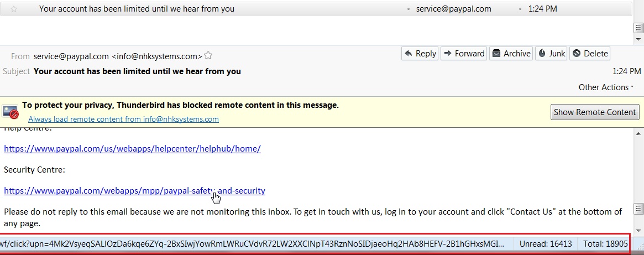
Task: Click the blocked remote content image icon
Action: [x=11, y=112]
